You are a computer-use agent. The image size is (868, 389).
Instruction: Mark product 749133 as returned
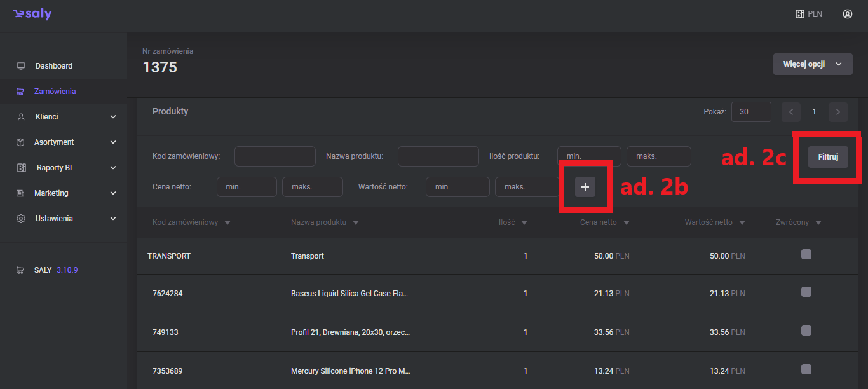(806, 331)
